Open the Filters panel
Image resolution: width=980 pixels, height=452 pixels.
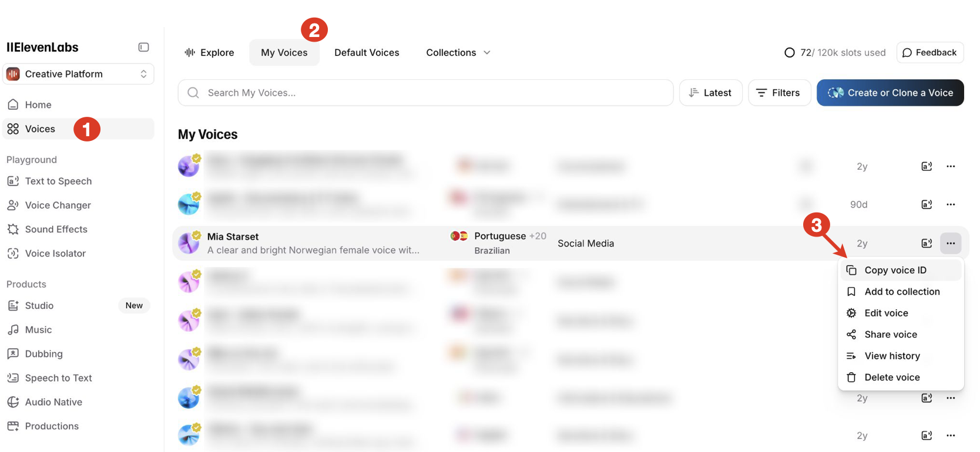(779, 93)
